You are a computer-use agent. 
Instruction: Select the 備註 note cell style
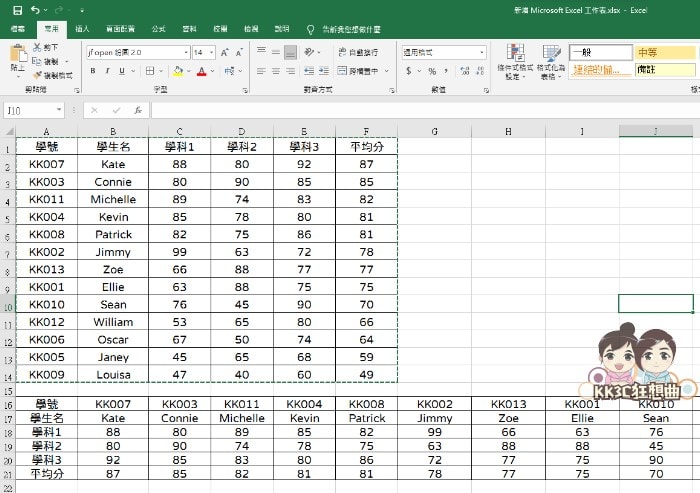tap(666, 70)
